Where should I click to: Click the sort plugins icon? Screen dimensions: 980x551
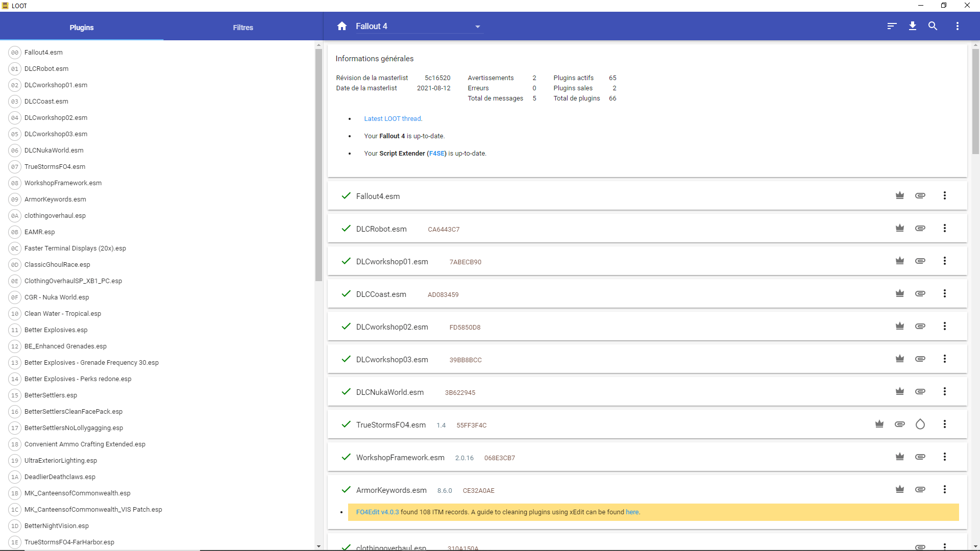coord(892,26)
